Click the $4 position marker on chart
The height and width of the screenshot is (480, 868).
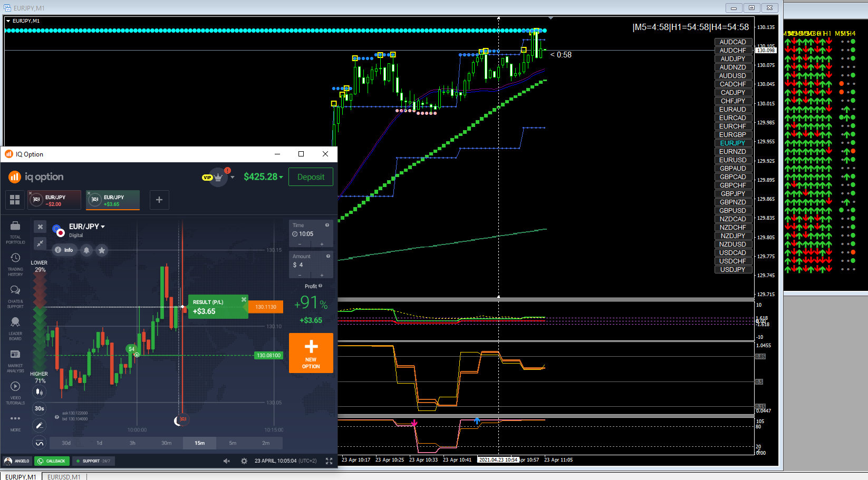pos(131,349)
